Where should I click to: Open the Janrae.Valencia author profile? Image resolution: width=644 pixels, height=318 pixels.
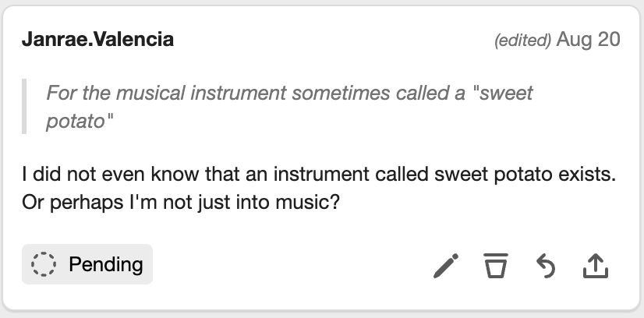click(98, 40)
